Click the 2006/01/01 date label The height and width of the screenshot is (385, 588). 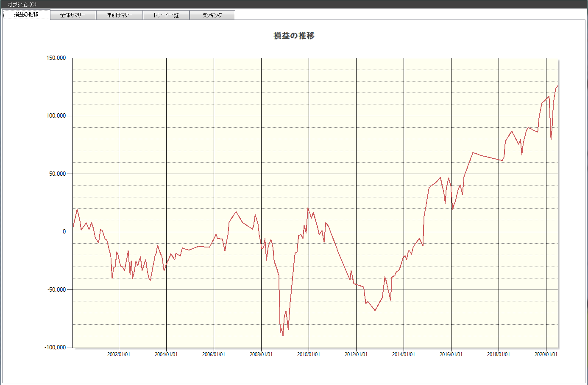pyautogui.click(x=214, y=354)
